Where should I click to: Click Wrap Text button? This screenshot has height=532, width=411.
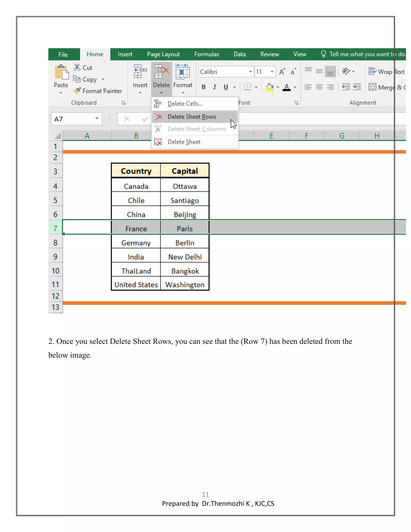click(x=386, y=72)
